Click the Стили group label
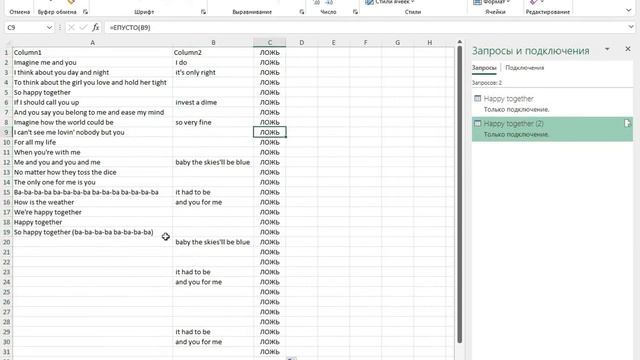 click(x=413, y=12)
